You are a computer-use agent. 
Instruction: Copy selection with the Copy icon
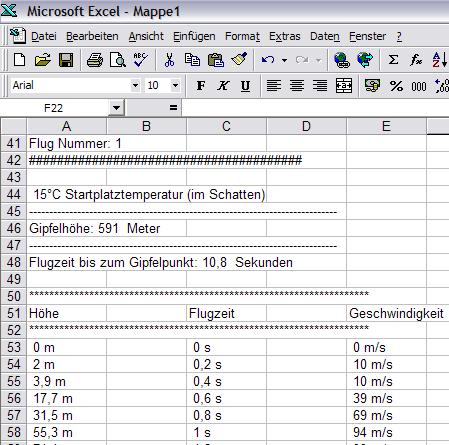[x=192, y=60]
